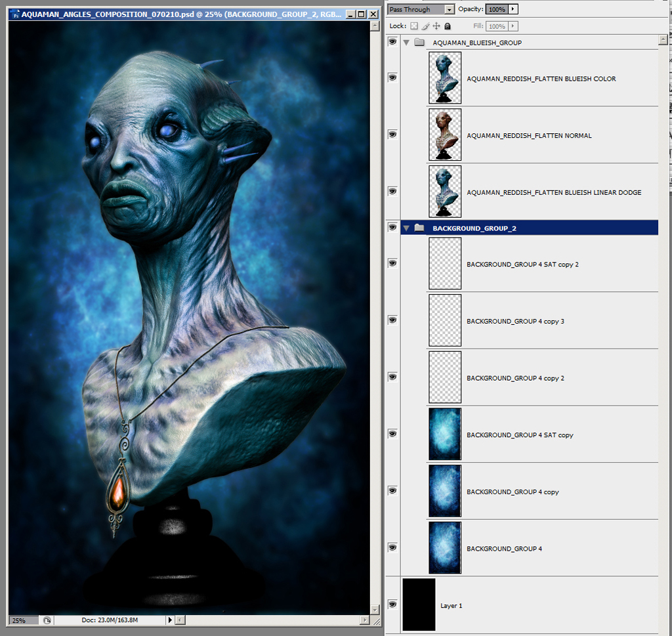Screen dimensions: 672x636
Task: Click Doc: 23.0M/163.8M status text
Action: [x=110, y=620]
